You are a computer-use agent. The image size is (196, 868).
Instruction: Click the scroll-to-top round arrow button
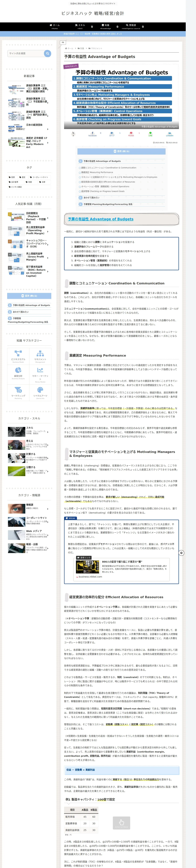coord(181,553)
